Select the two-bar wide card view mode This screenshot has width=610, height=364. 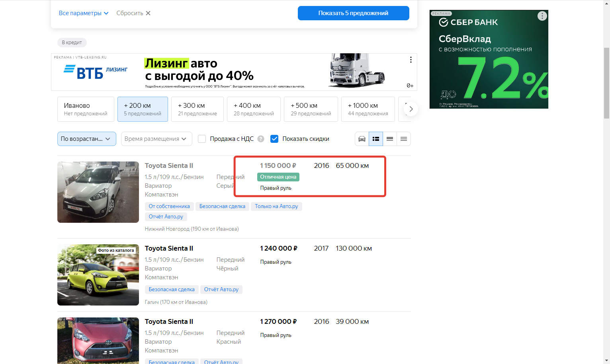click(x=390, y=139)
